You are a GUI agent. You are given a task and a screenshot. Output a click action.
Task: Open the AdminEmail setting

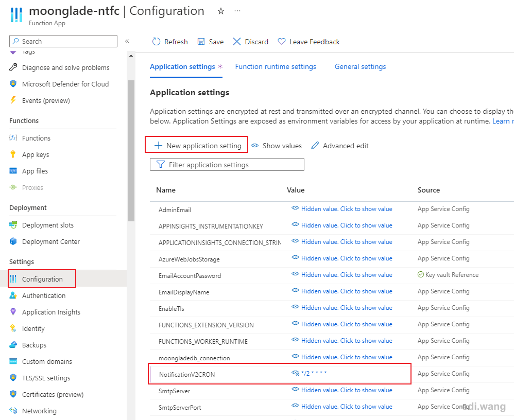(175, 210)
